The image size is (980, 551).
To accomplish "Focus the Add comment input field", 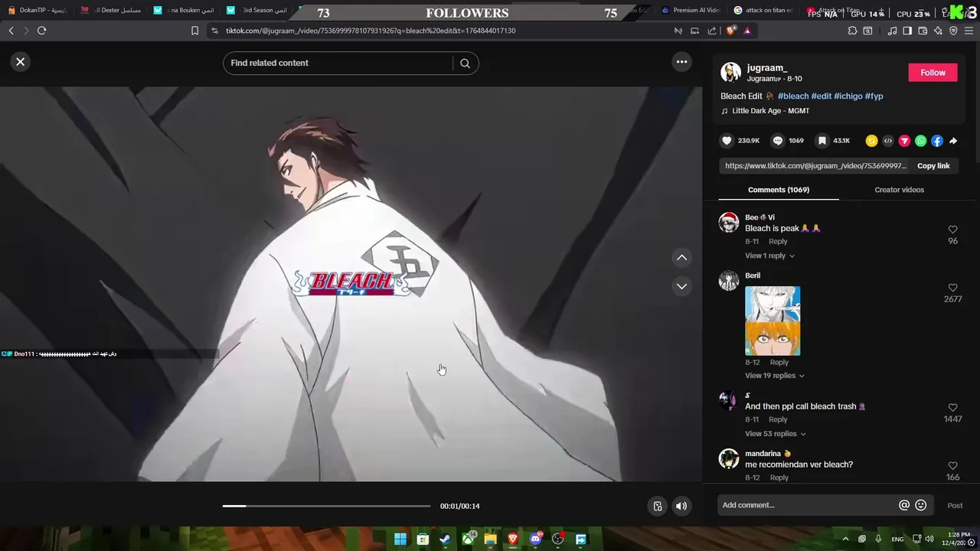I will tap(808, 505).
